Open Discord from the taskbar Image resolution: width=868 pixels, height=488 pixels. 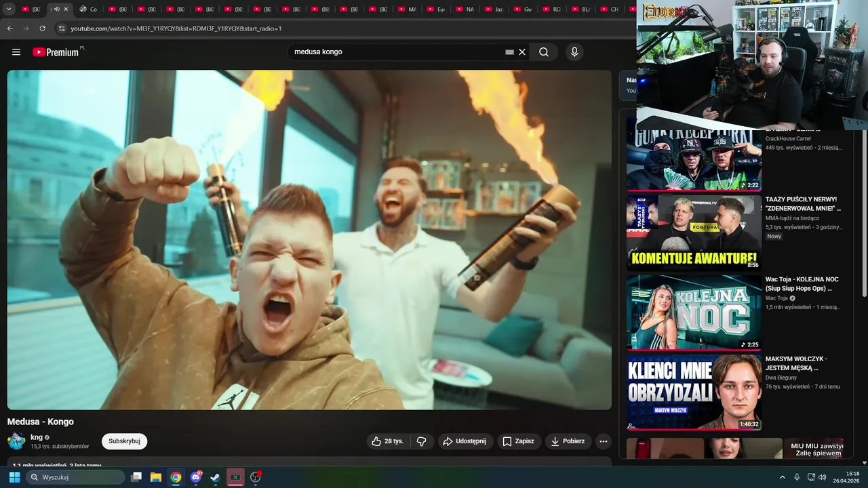click(x=196, y=477)
